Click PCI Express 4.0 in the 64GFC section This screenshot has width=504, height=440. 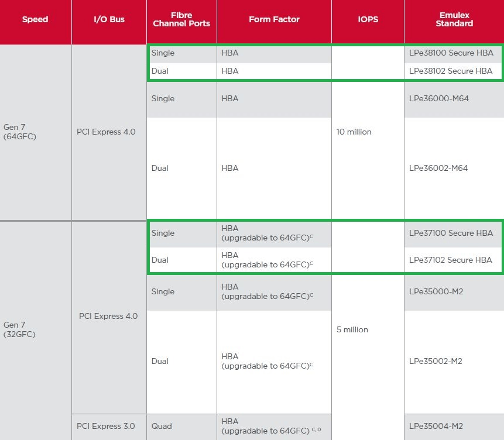106,132
